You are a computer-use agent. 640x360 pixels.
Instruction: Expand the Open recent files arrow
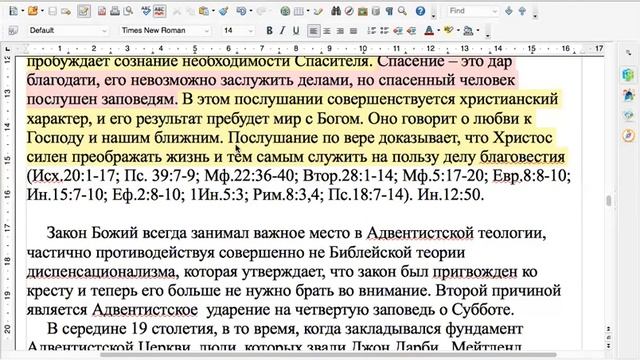click(42, 11)
